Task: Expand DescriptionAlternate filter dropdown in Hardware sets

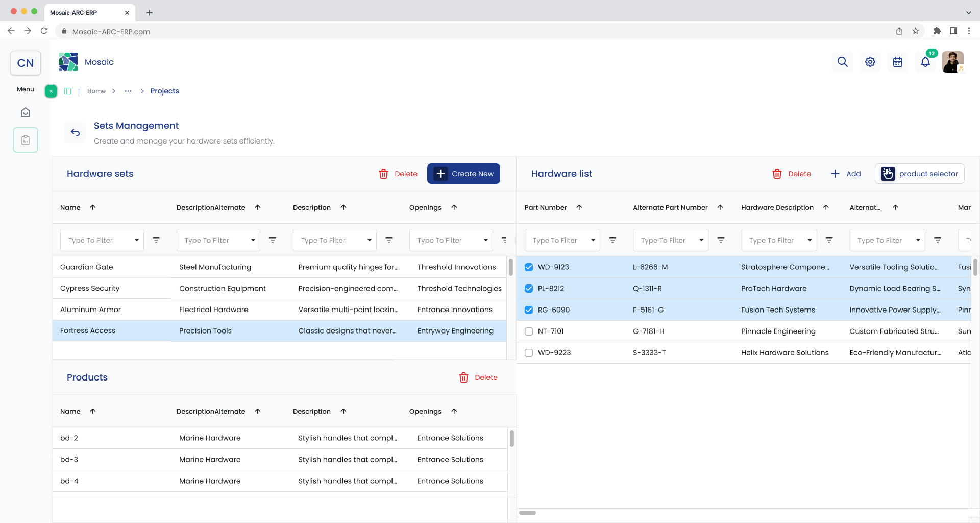Action: (253, 240)
